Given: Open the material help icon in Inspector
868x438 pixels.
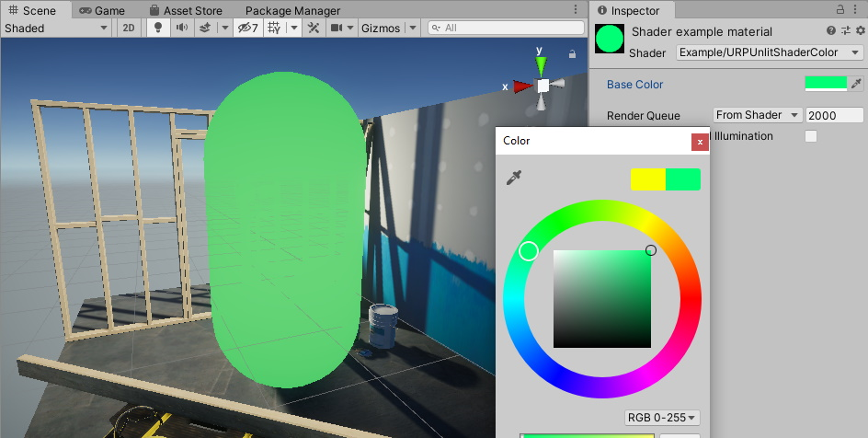Looking at the screenshot, I should [831, 30].
